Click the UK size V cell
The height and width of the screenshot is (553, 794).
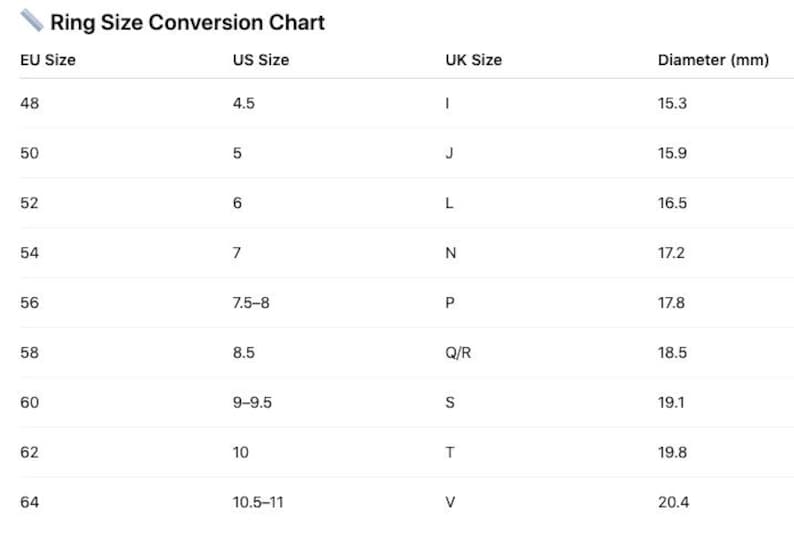pyautogui.click(x=450, y=502)
